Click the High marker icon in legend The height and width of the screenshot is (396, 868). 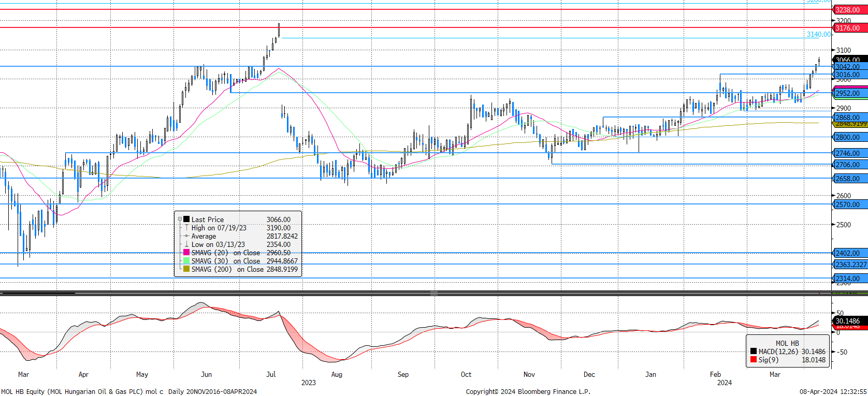coord(186,228)
